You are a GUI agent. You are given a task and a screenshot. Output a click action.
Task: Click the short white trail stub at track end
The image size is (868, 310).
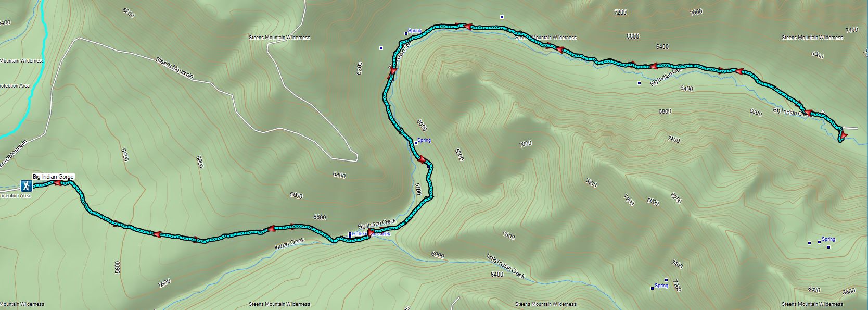click(x=850, y=128)
